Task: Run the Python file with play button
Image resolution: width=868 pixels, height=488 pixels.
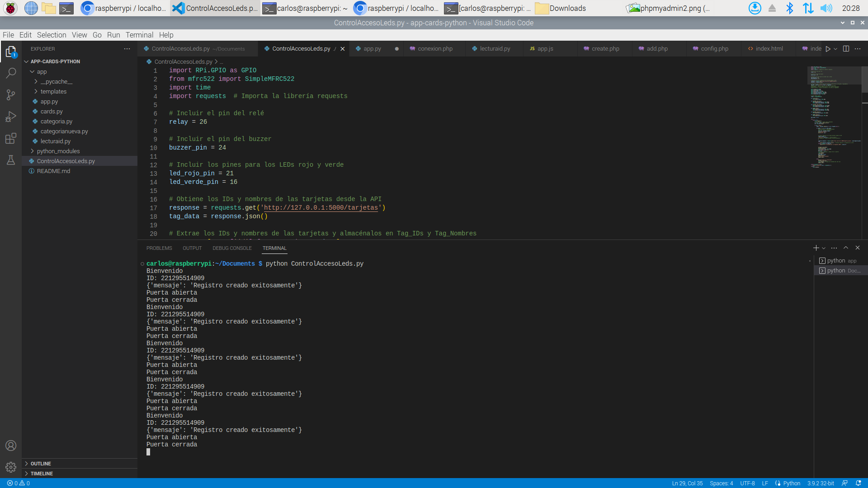Action: coord(828,49)
